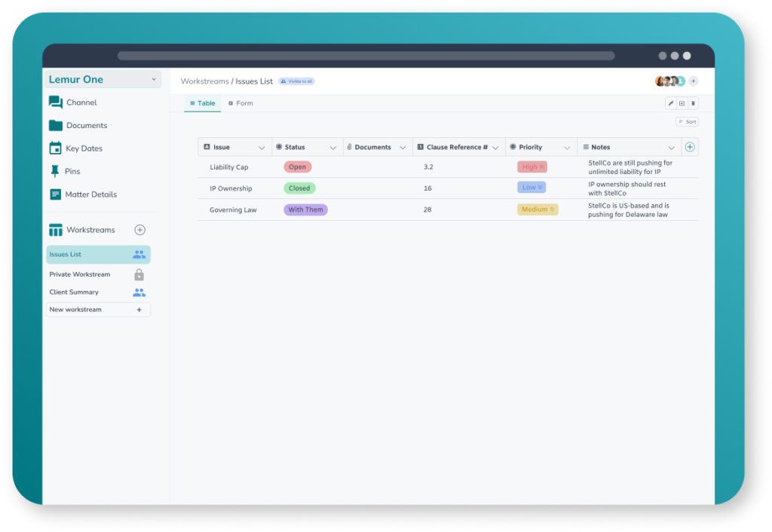Click the New workstream button
The height and width of the screenshot is (532, 772).
[98, 310]
